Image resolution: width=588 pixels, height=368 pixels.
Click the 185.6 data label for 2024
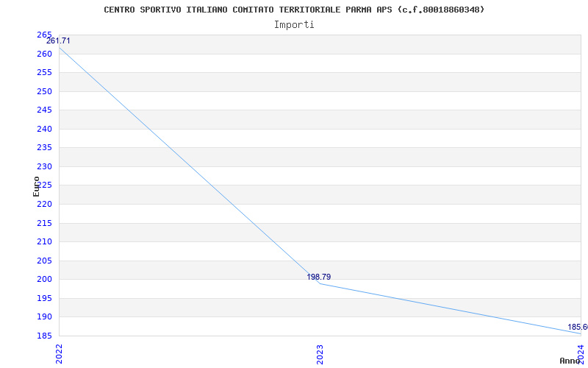(578, 327)
